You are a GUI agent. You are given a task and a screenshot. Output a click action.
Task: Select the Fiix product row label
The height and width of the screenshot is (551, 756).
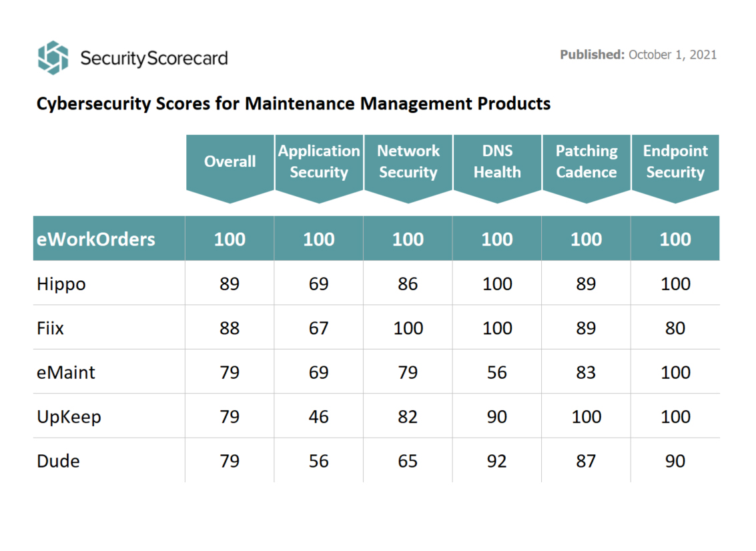point(51,328)
